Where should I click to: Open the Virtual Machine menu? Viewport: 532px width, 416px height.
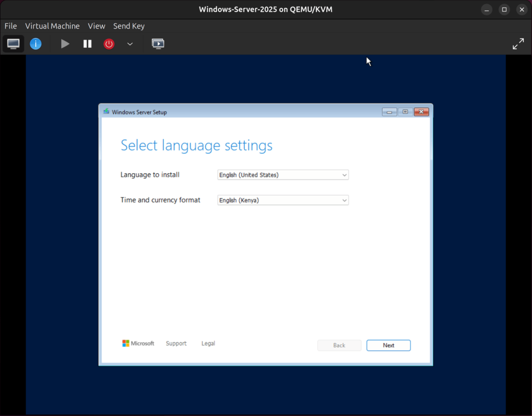[52, 25]
